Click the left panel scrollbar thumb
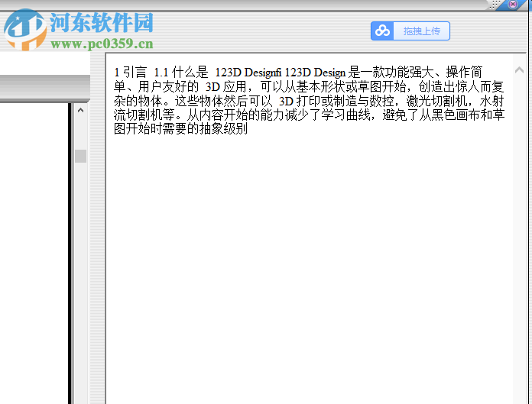 [x=80, y=157]
